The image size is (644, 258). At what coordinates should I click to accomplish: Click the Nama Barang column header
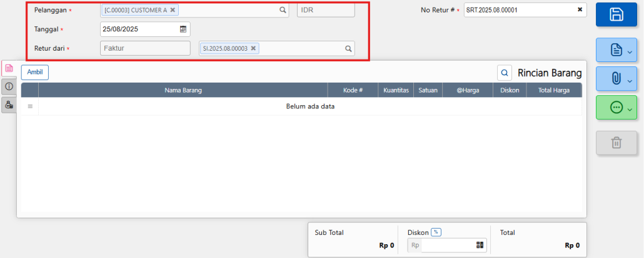pos(183,90)
